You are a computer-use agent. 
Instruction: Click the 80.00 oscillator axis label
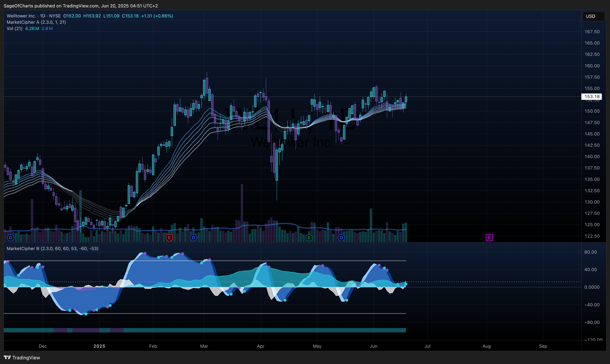590,252
